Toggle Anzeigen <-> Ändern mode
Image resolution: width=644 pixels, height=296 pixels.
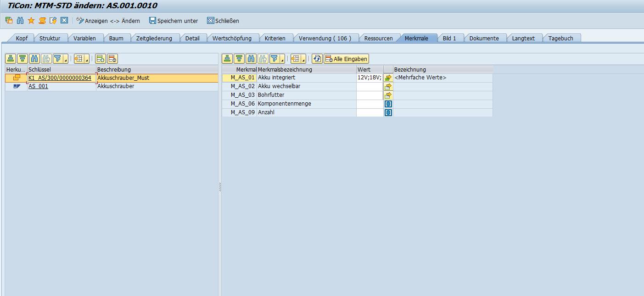[x=108, y=21]
